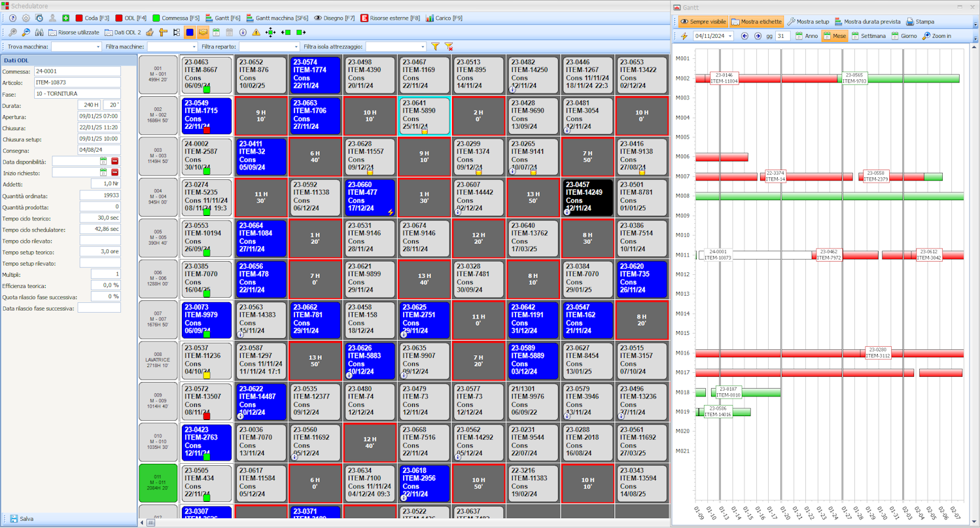The image size is (980, 528).
Task: Toggle Sempre visibile in Gantt window
Action: click(702, 22)
